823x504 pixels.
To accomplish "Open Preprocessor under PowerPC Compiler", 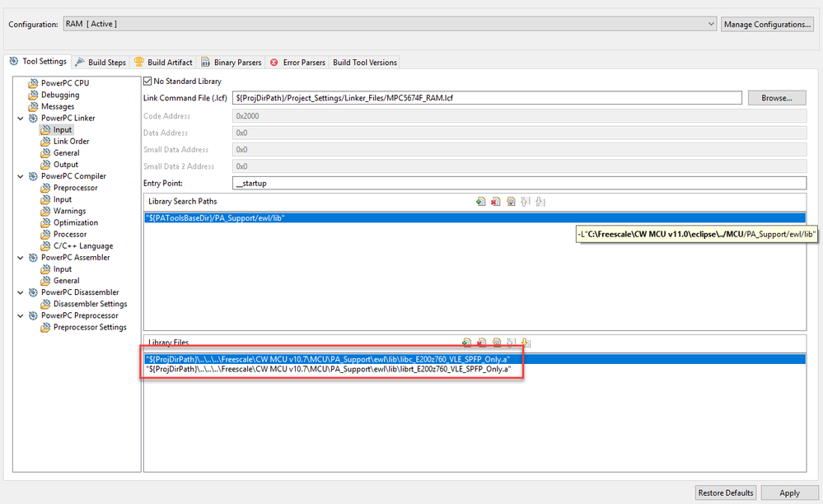I will click(x=76, y=188).
